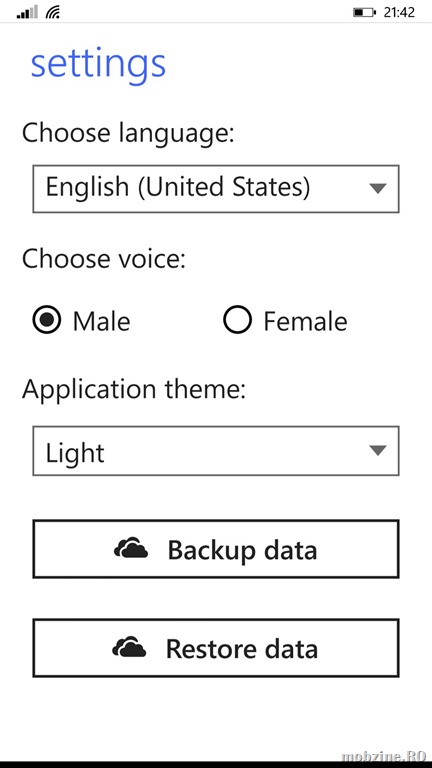Tap the Wi-Fi status icon
The height and width of the screenshot is (768, 432).
53,12
